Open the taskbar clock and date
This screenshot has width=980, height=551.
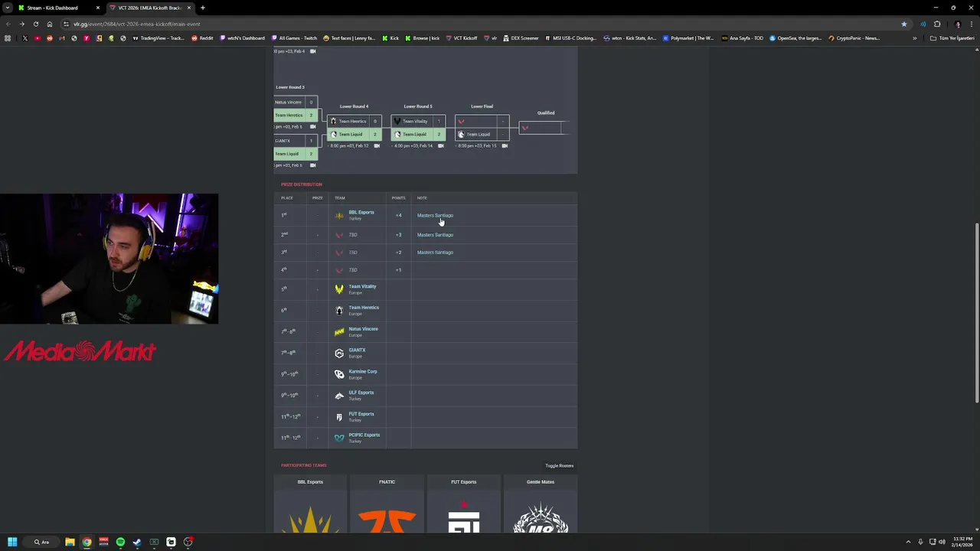pos(962,542)
